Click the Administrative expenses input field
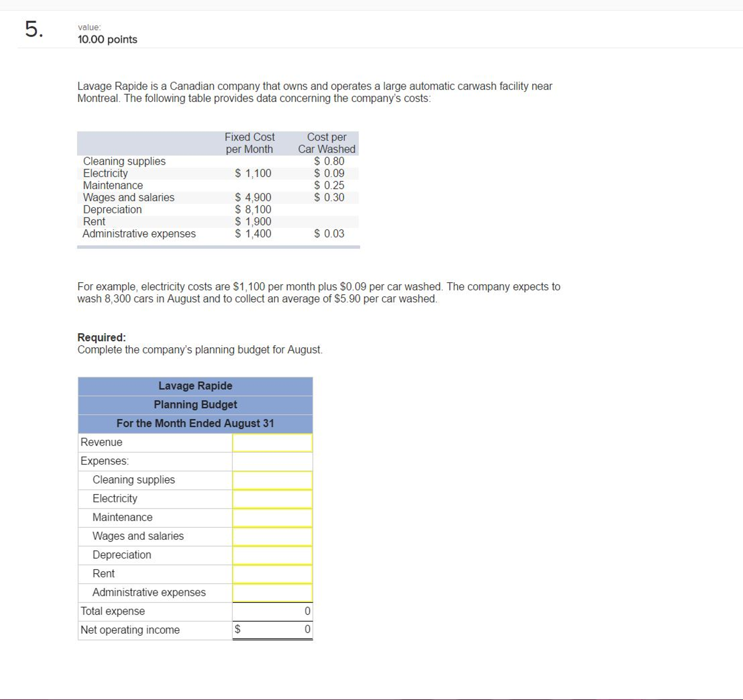743x700 pixels. click(x=272, y=593)
